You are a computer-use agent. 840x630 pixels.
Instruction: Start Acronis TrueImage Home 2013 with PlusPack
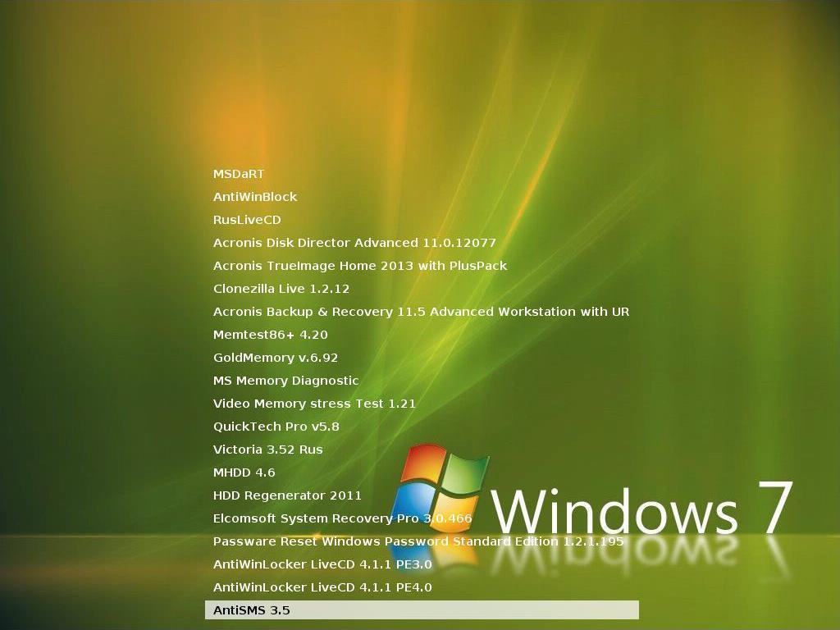pos(360,267)
